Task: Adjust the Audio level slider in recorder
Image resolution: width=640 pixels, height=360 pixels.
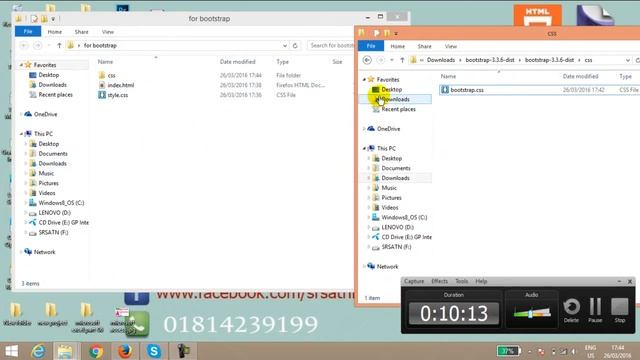Action: (531, 313)
